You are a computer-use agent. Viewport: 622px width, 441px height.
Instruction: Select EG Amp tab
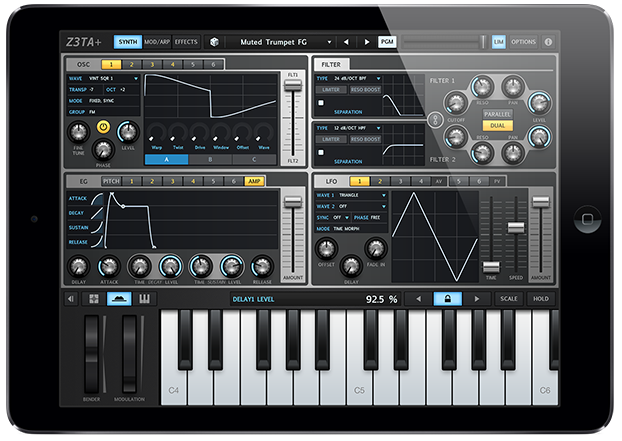254,181
